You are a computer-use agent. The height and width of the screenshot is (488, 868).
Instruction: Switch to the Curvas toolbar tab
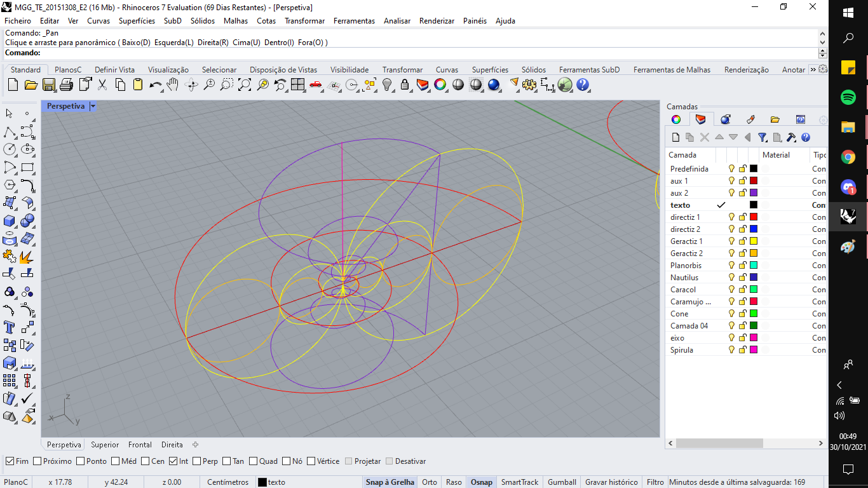(x=447, y=70)
